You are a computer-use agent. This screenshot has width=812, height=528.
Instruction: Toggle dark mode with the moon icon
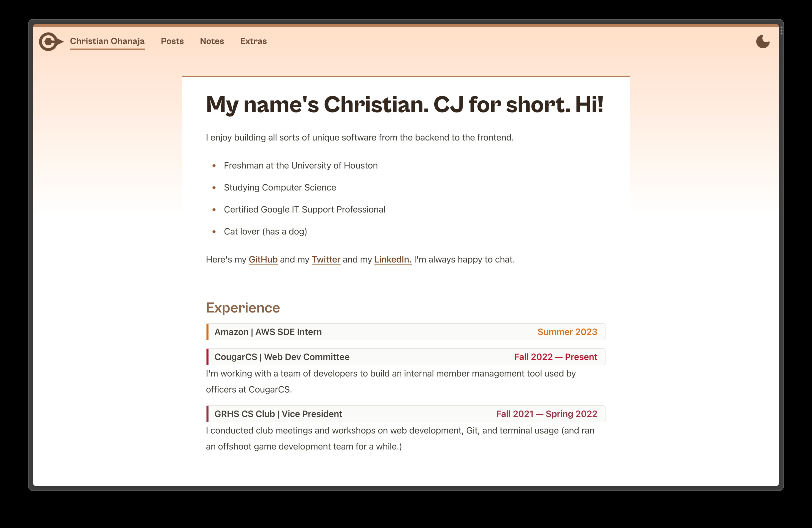click(762, 41)
